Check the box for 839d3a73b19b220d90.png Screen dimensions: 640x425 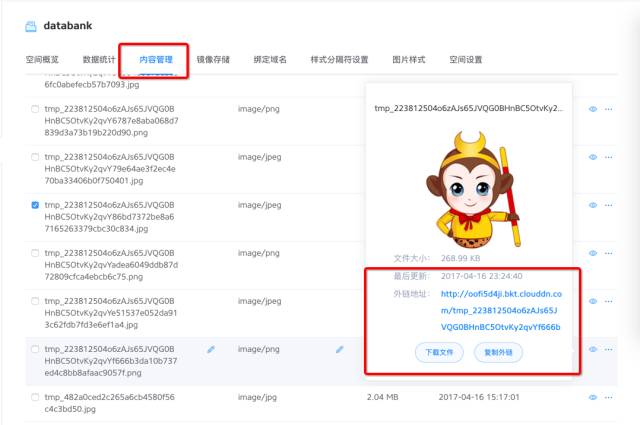click(x=35, y=109)
